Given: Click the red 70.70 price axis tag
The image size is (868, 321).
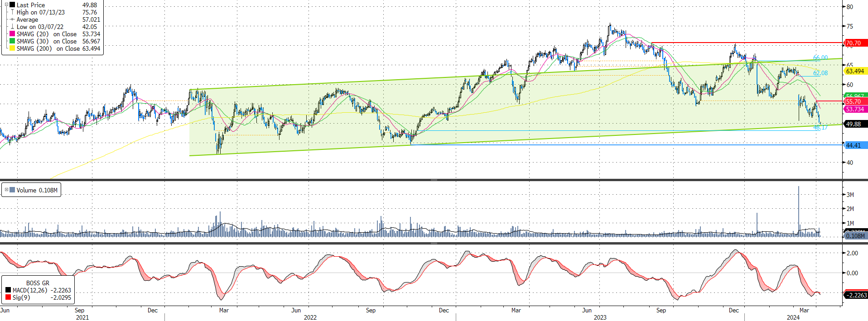Looking at the screenshot, I should 856,43.
